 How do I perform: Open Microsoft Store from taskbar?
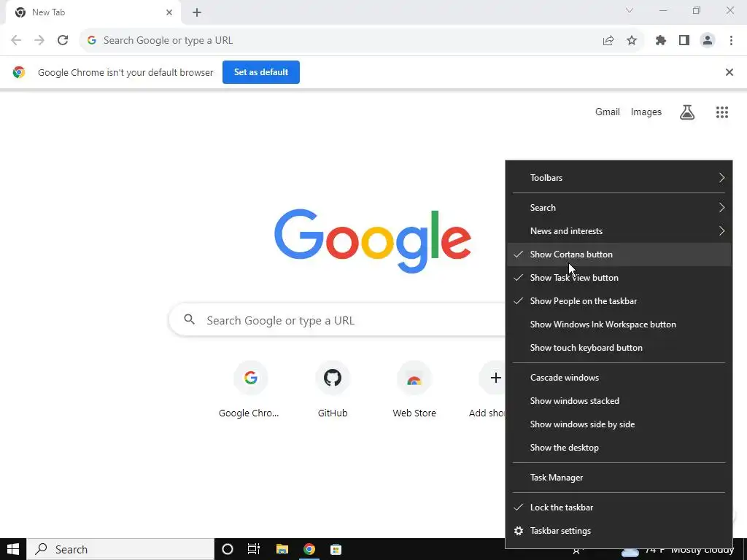336,549
